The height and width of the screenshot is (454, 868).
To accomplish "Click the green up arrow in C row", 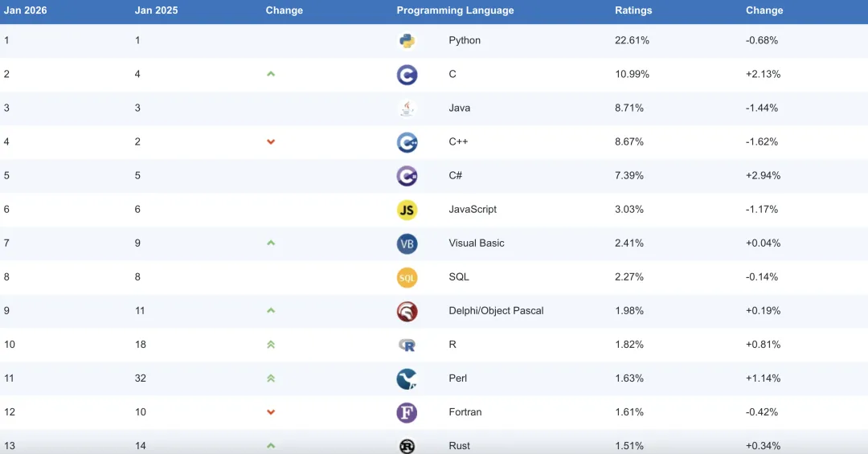I will click(x=271, y=74).
